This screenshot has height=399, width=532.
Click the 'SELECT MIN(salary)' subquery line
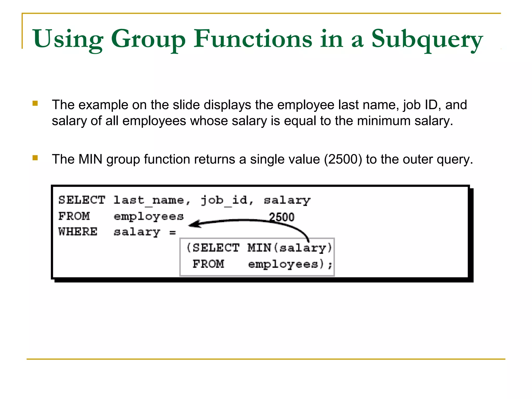tap(259, 248)
